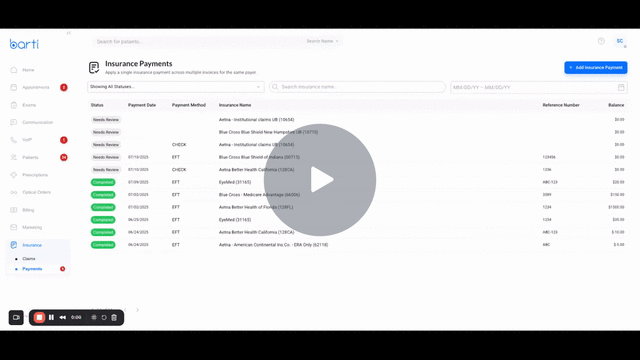Open the calendar icon in date field
The height and width of the screenshot is (360, 640).
click(621, 87)
